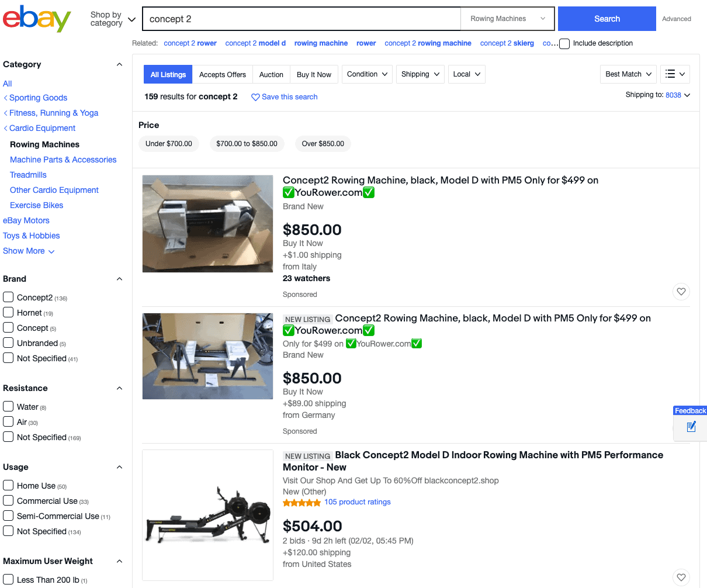Click the heart beside Save this search
Viewport: 707px width, 588px height.
pos(255,96)
